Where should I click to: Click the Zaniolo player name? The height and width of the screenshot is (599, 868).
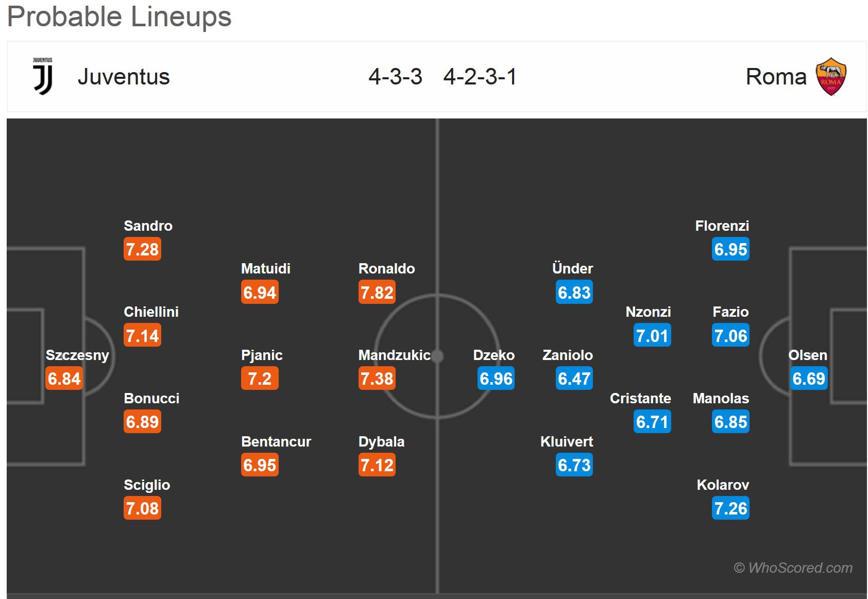pyautogui.click(x=567, y=355)
